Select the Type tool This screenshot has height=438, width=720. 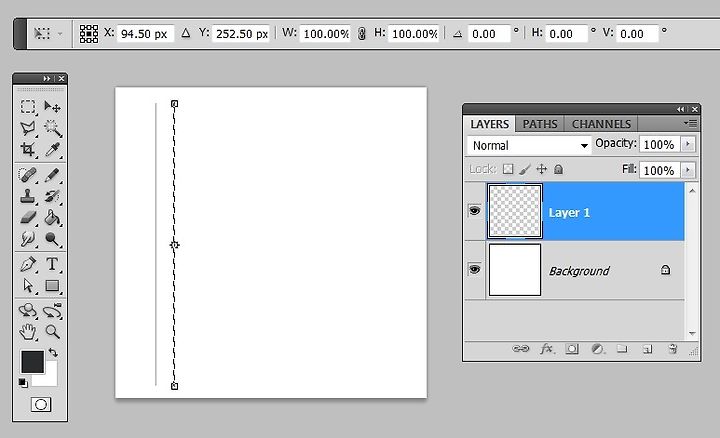point(52,264)
